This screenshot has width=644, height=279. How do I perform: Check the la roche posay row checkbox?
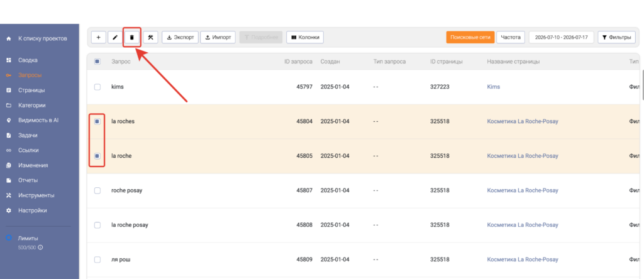(97, 225)
